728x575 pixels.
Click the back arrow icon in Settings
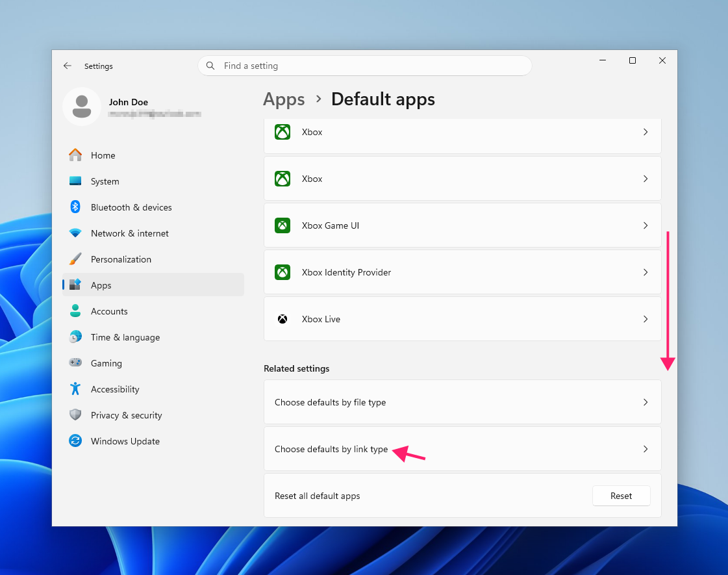tap(68, 66)
